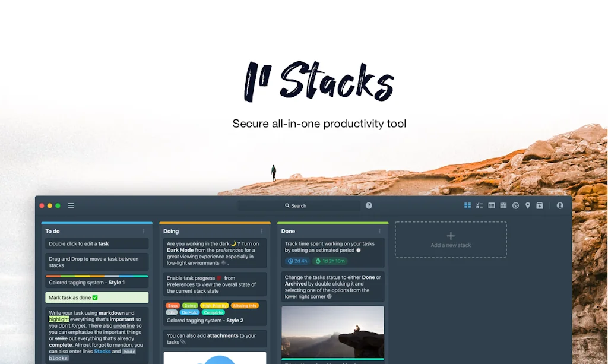608x364 pixels.
Task: Click the timer gauge icon in the toolbar
Action: pyautogui.click(x=515, y=205)
